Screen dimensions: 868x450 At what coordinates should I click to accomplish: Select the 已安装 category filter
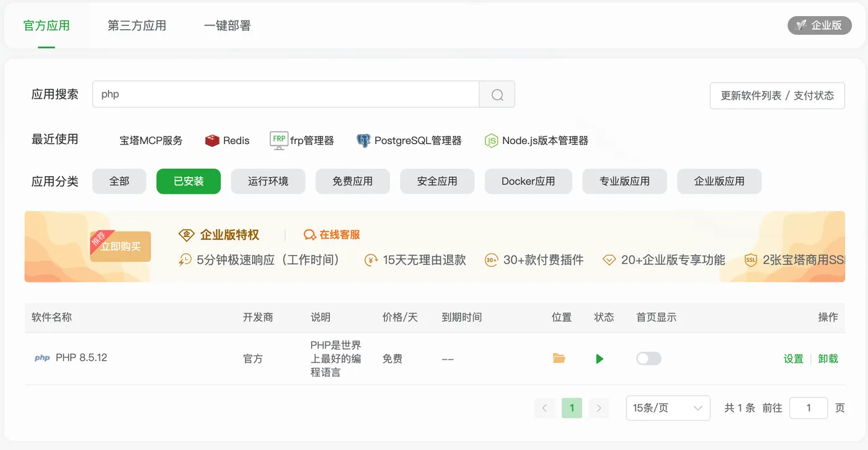188,181
